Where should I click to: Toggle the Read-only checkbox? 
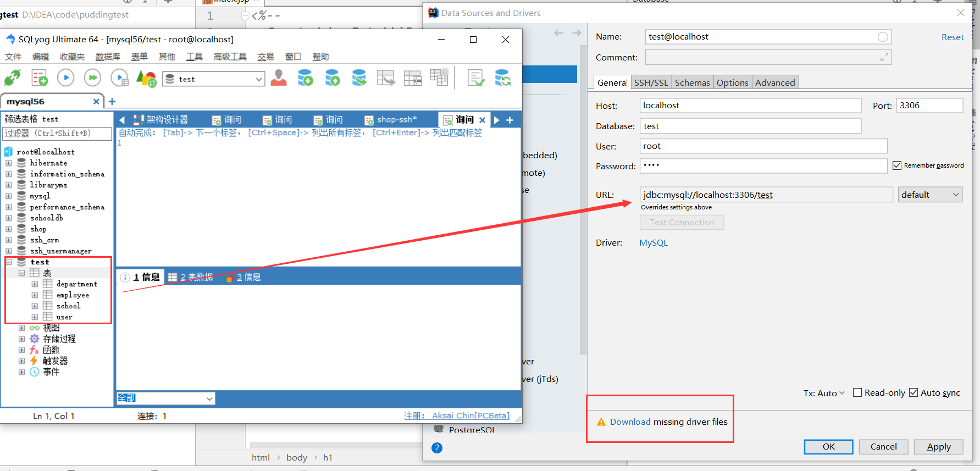coord(857,392)
